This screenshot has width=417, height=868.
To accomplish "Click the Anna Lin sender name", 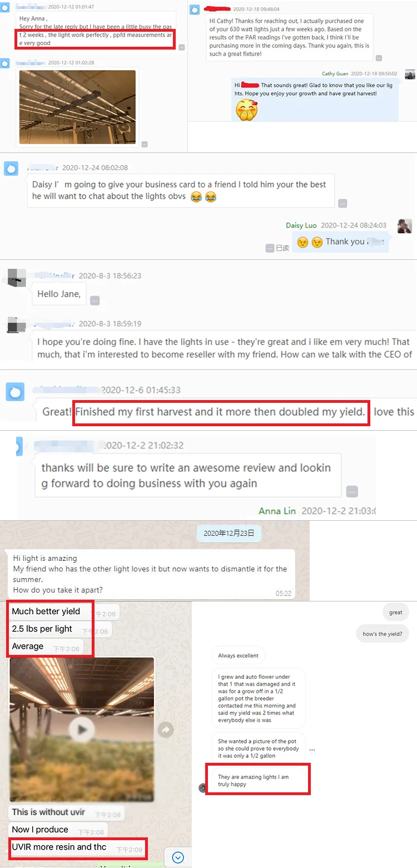I will [x=277, y=511].
